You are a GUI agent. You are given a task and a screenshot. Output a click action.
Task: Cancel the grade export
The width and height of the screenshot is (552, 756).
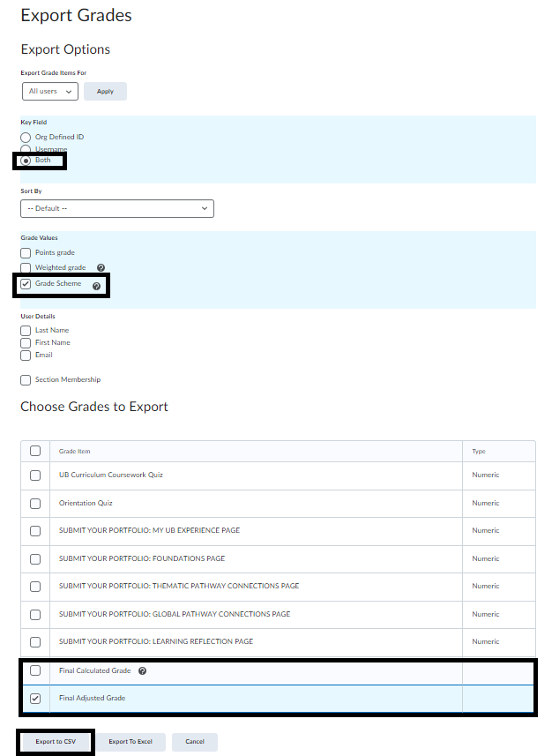(195, 742)
